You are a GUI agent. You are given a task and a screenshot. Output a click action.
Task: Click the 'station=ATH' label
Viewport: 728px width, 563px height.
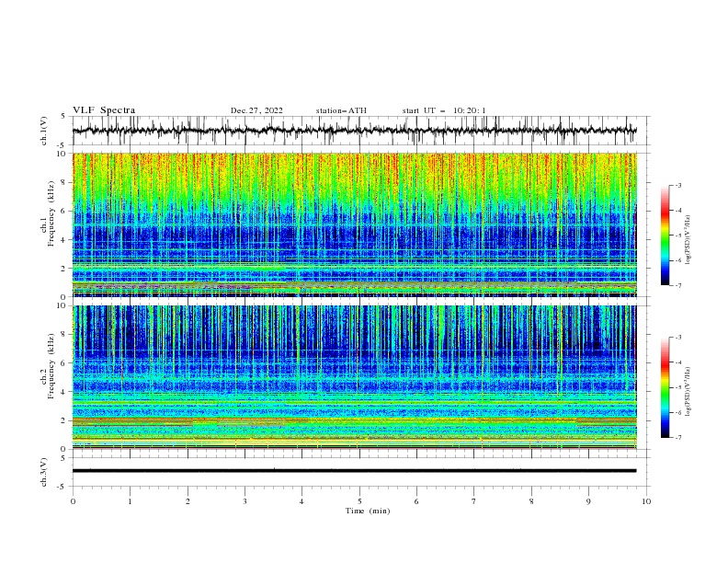(341, 110)
